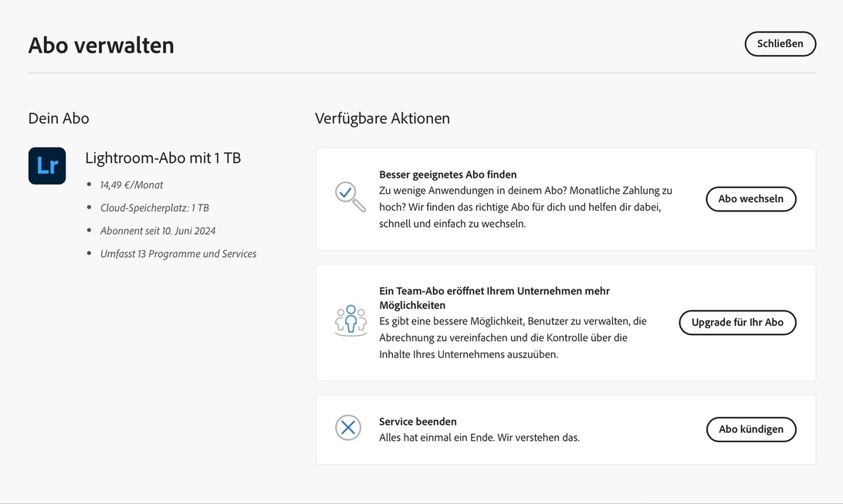The image size is (843, 504).
Task: Click the Lightroom Lr app icon
Action: pyautogui.click(x=47, y=166)
